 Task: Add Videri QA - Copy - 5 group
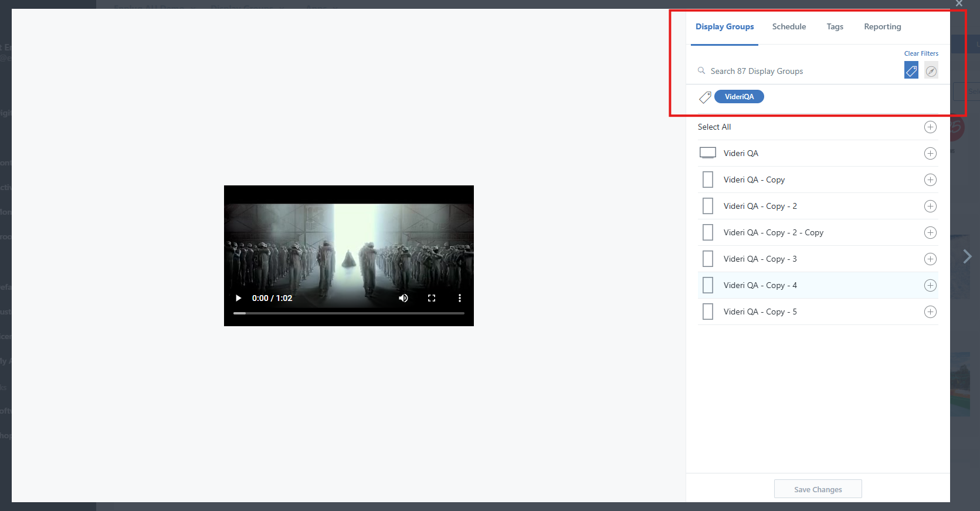930,312
